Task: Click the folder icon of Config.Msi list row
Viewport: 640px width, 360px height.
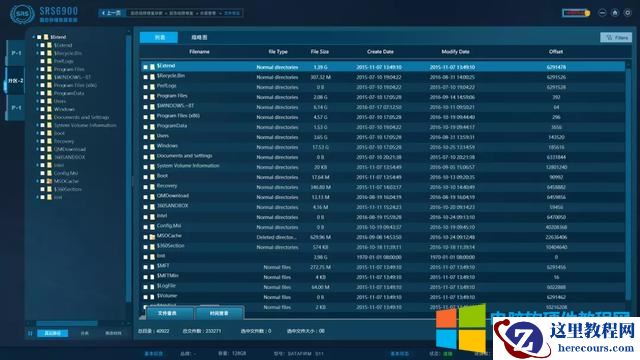Action: 152,227
